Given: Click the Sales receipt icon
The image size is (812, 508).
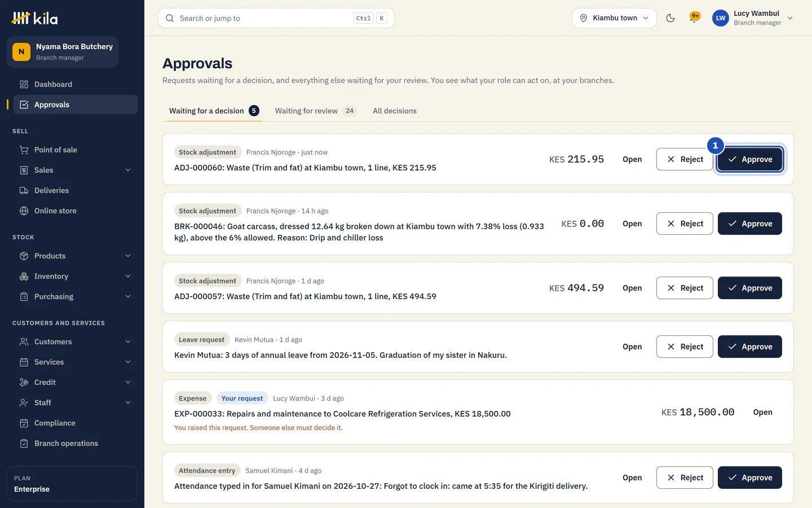Looking at the screenshot, I should click(x=24, y=170).
